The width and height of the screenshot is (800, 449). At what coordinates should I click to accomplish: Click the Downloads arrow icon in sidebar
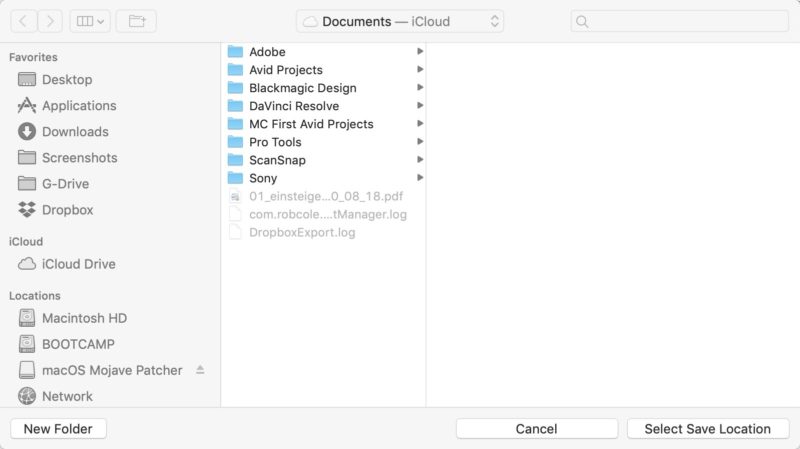tap(27, 132)
